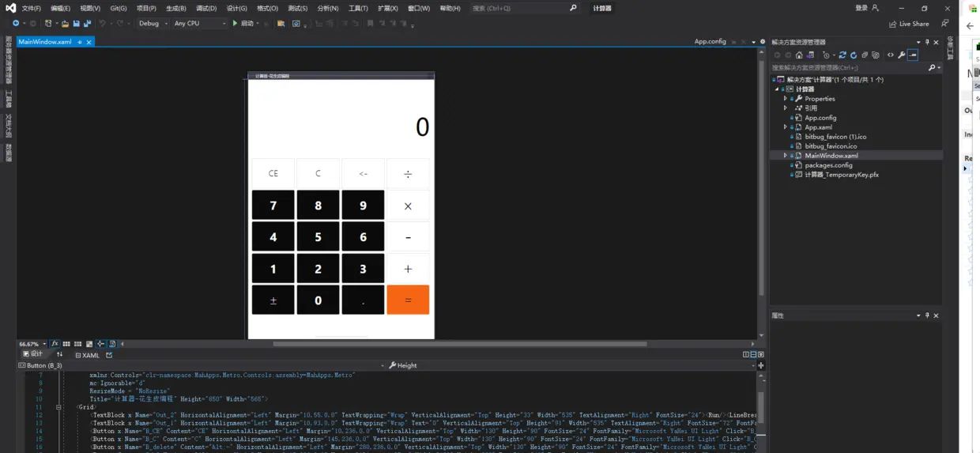Click the camera screenshot toolbar icon

click(x=296, y=24)
